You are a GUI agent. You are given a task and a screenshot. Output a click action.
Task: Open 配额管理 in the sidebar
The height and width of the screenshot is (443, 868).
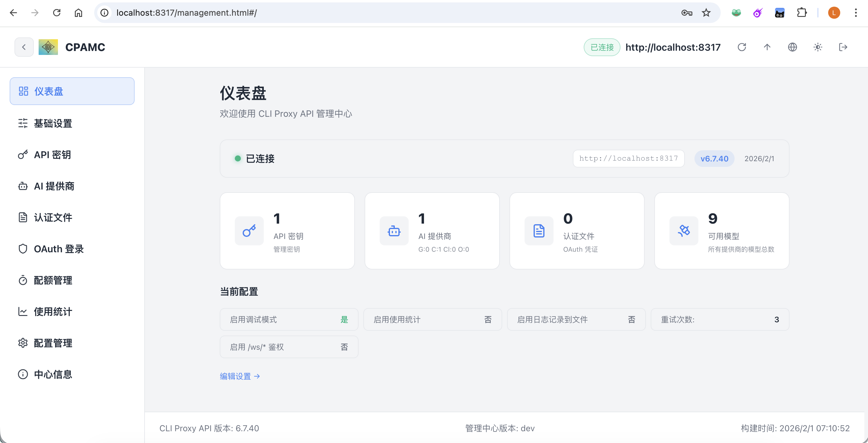tap(53, 280)
